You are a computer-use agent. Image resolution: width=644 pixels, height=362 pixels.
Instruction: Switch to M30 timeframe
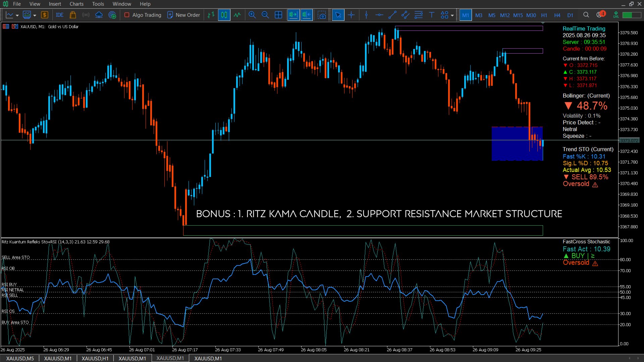coord(531,15)
